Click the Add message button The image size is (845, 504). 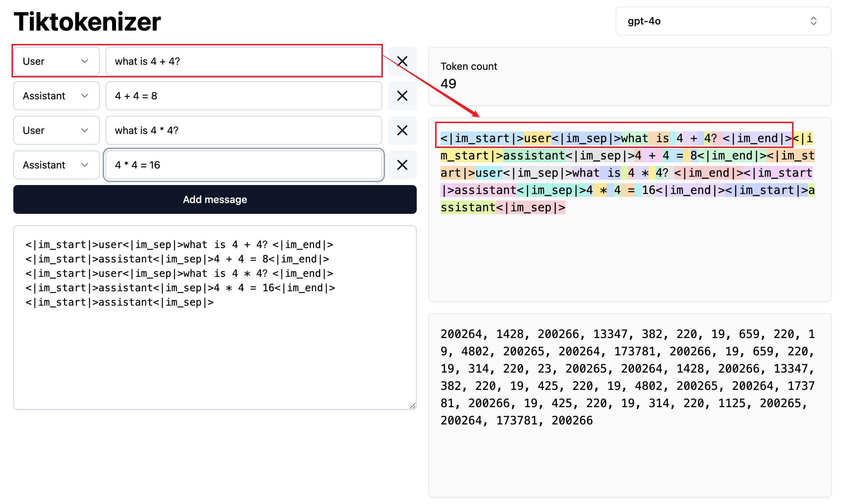215,199
